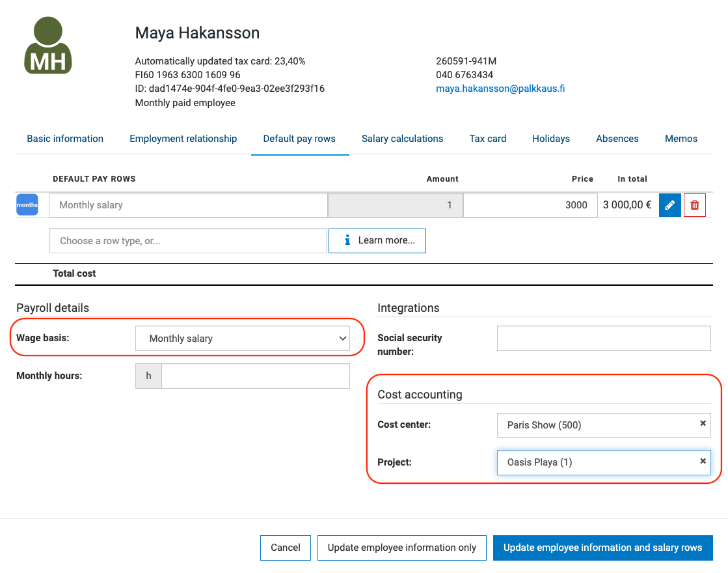The height and width of the screenshot is (573, 728).
Task: Open the Cost center selector
Action: [x=595, y=425]
